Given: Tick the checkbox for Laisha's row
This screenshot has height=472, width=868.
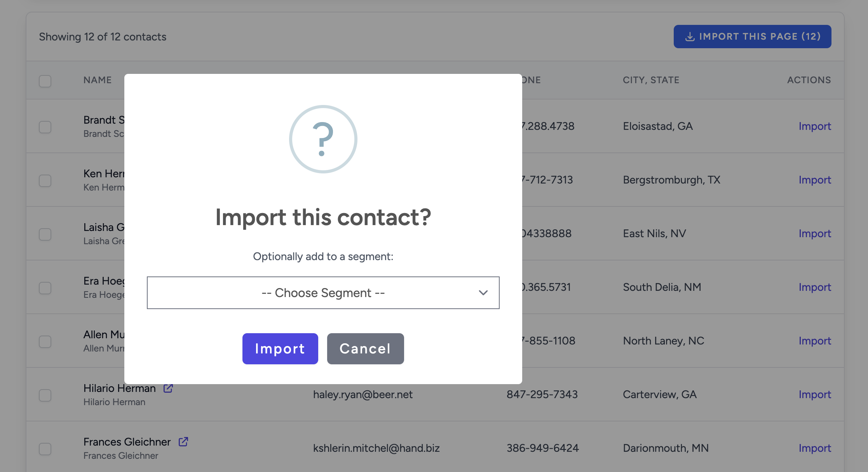Looking at the screenshot, I should 45,234.
